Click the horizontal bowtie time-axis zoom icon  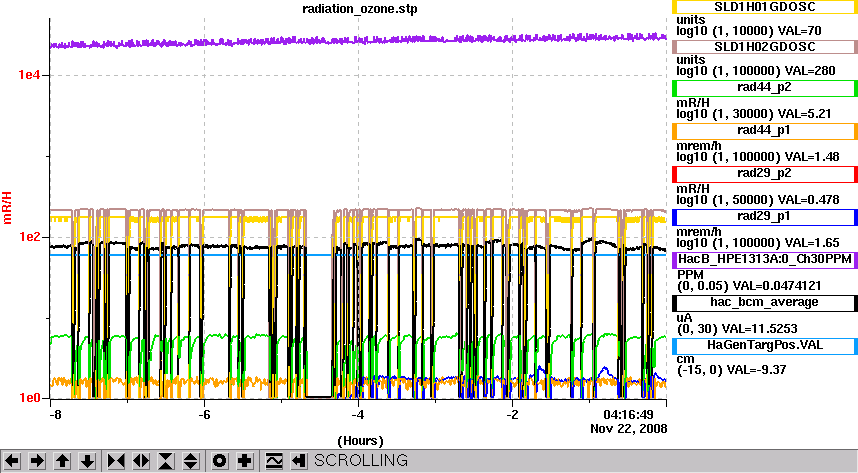pos(116,461)
